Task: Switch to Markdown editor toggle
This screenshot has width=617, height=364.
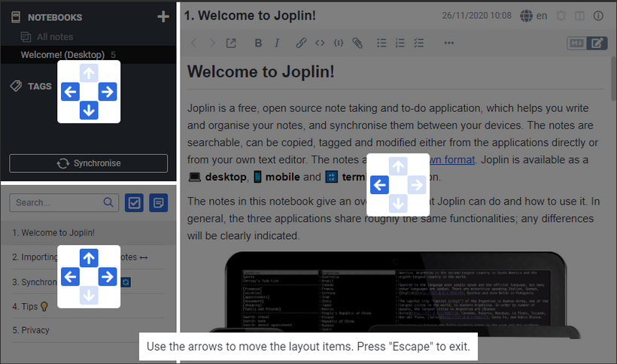Action: (577, 43)
